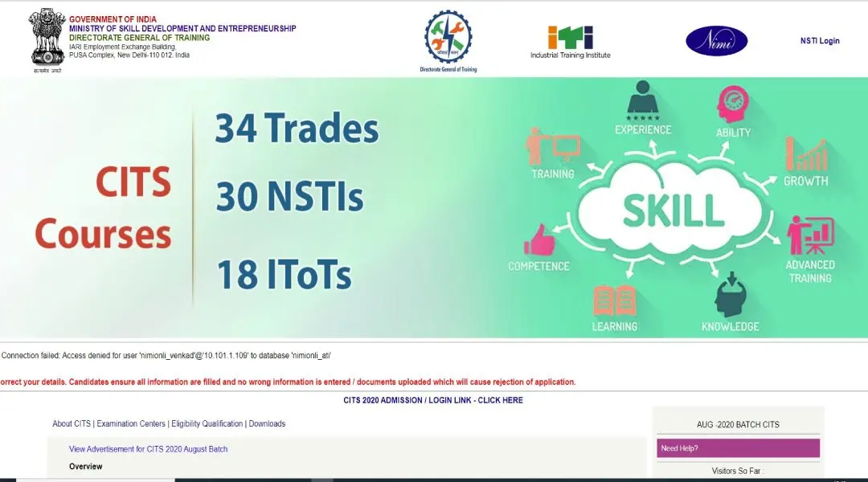This screenshot has height=482, width=868.
Task: Click the Learning open book icon
Action: [614, 300]
